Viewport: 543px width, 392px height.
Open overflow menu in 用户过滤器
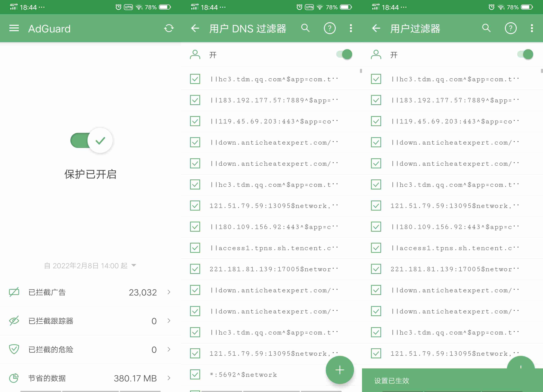[532, 28]
